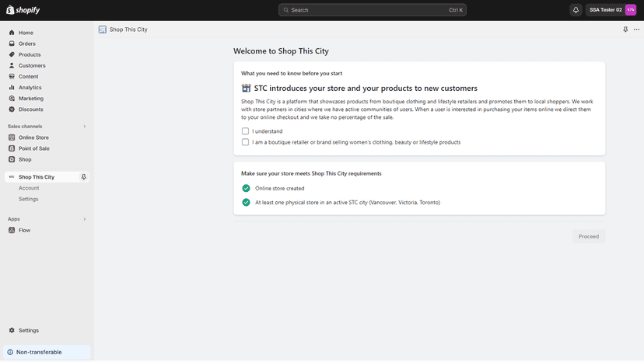Screen dimensions: 644x362
Task: Click the Shop This City breadcrumb title
Action: [128, 30]
